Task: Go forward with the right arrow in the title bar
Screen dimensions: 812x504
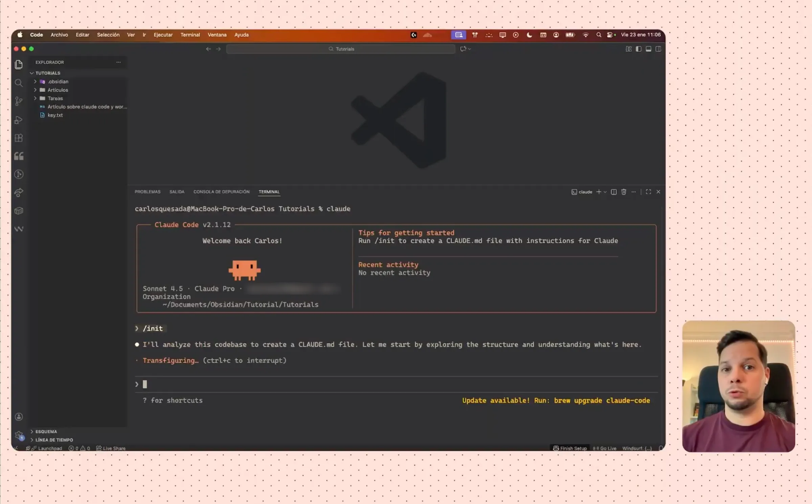Action: pos(219,49)
